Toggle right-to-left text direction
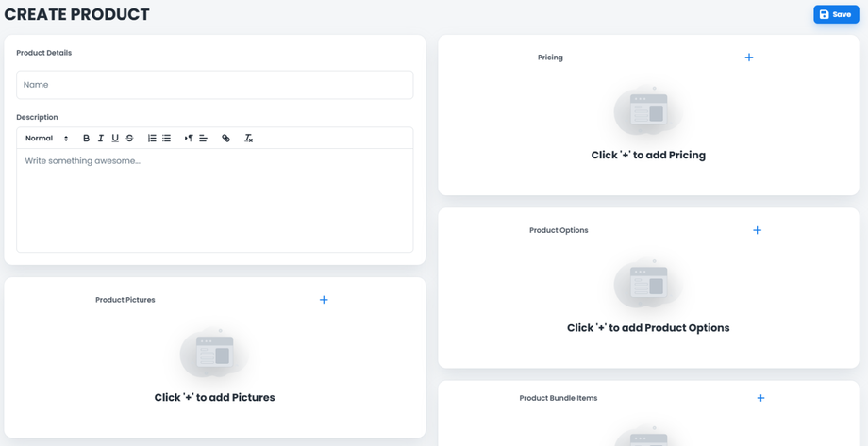 tap(189, 139)
